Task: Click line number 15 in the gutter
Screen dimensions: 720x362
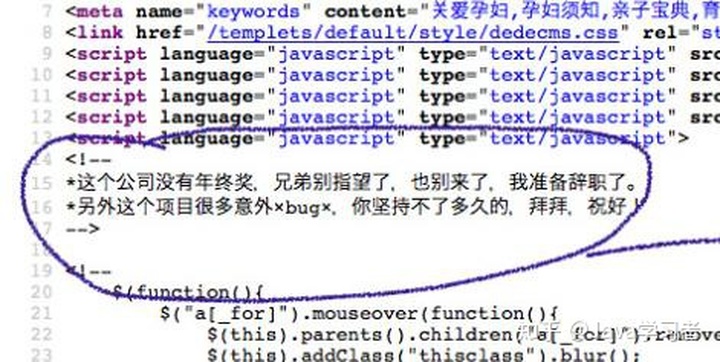Action: click(x=41, y=184)
